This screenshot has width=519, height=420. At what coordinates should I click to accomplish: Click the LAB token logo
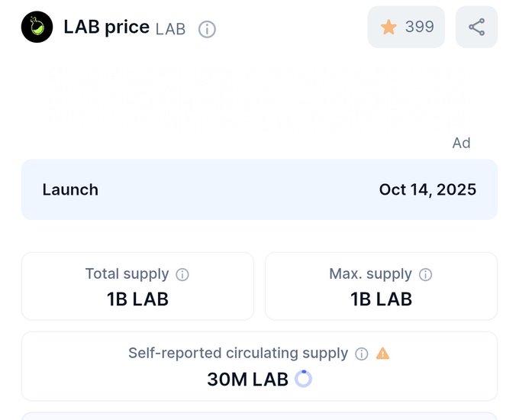[37, 27]
